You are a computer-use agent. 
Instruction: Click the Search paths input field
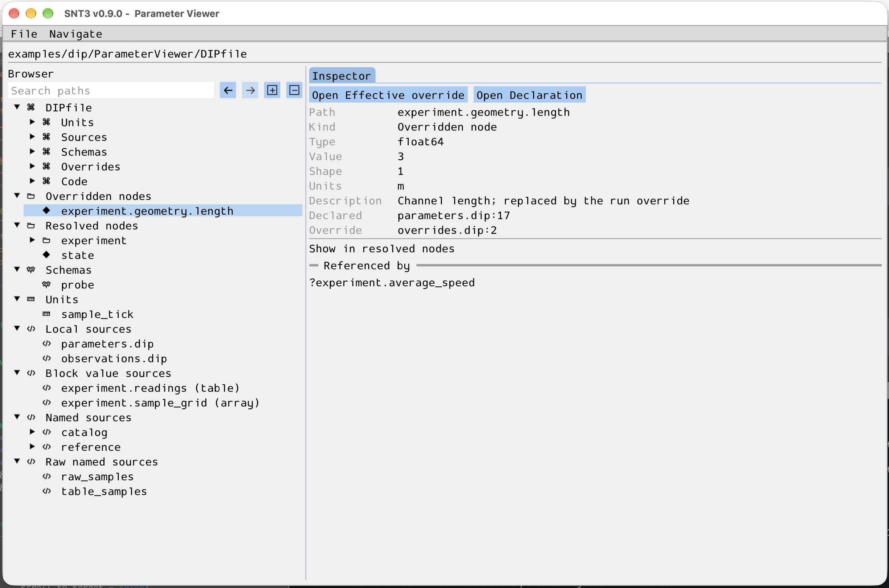(111, 90)
